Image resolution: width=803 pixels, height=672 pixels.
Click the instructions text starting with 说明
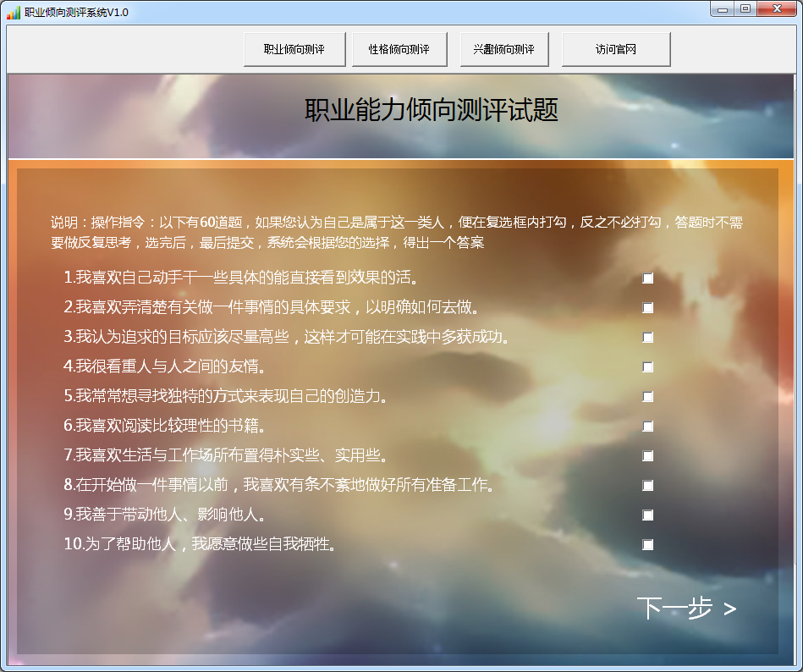(397, 232)
